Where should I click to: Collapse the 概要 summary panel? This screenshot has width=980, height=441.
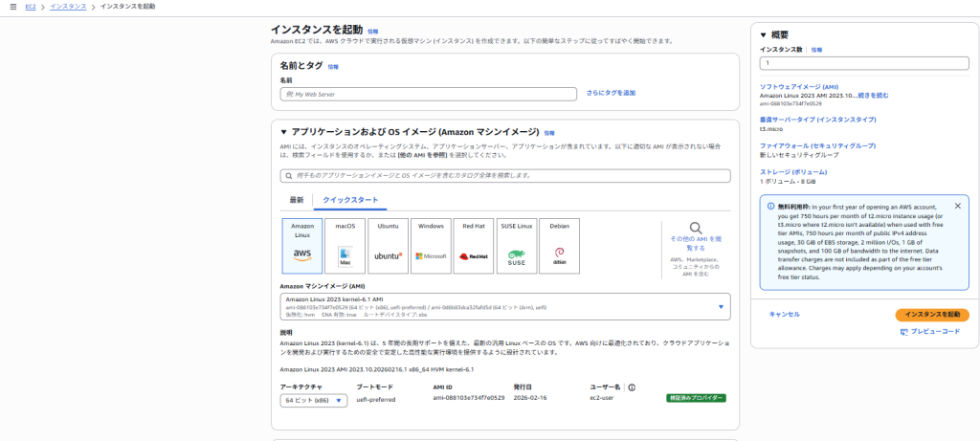764,34
